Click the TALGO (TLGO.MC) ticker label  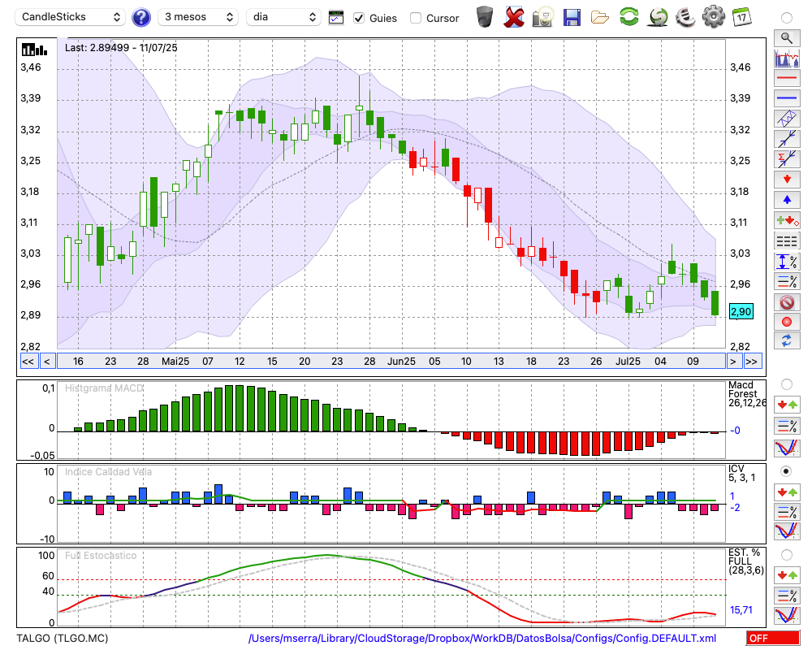pyautogui.click(x=63, y=638)
